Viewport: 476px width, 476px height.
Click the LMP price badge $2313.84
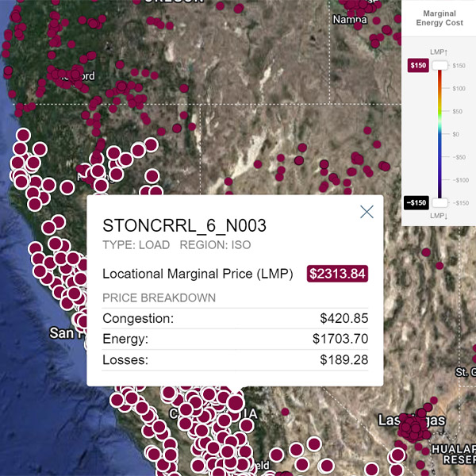[338, 274]
